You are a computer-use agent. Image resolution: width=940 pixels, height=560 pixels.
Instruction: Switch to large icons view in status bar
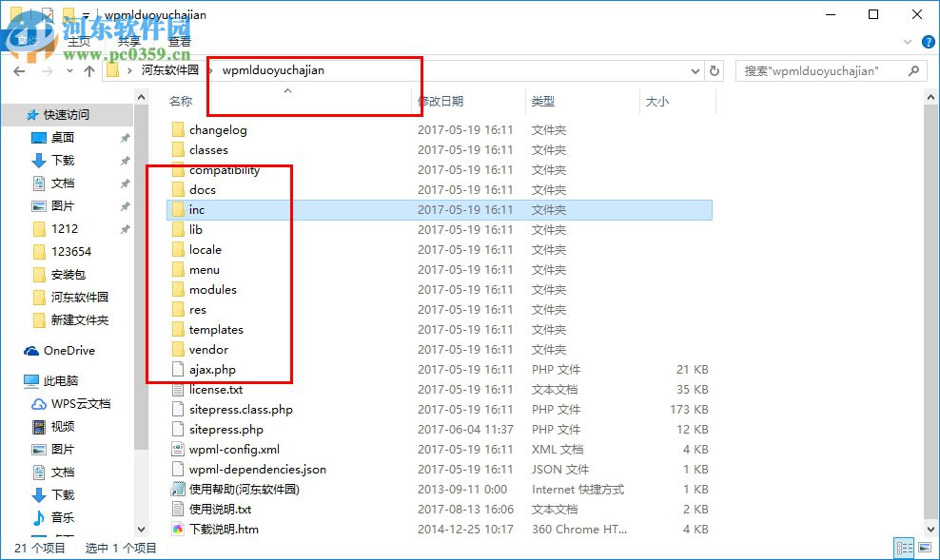(923, 547)
